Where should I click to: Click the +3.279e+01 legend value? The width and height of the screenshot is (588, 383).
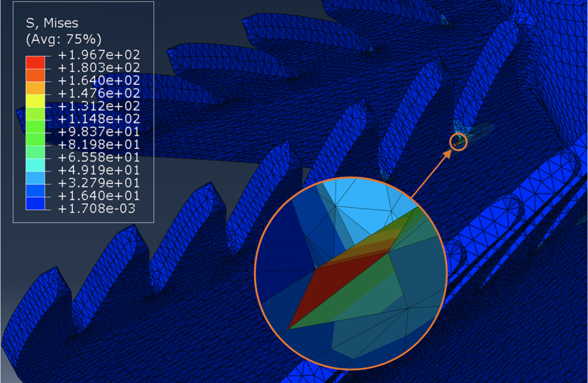(100, 183)
